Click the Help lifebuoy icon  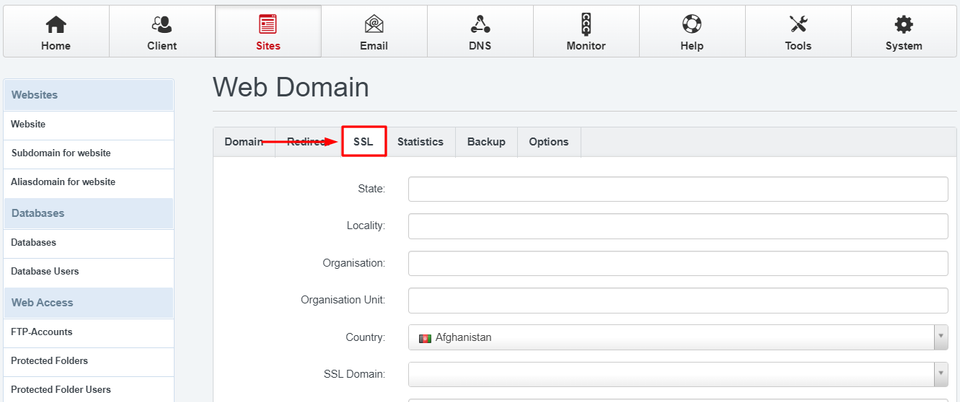[x=691, y=24]
